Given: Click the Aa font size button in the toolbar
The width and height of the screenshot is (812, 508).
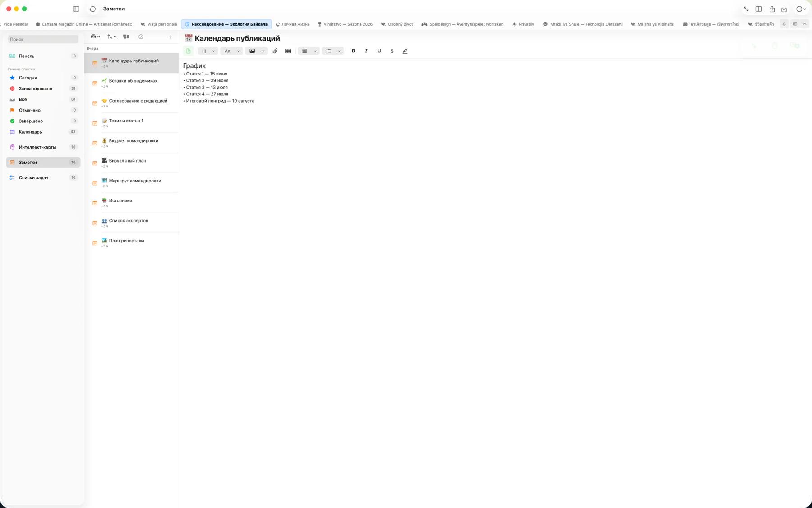Looking at the screenshot, I should click(228, 51).
